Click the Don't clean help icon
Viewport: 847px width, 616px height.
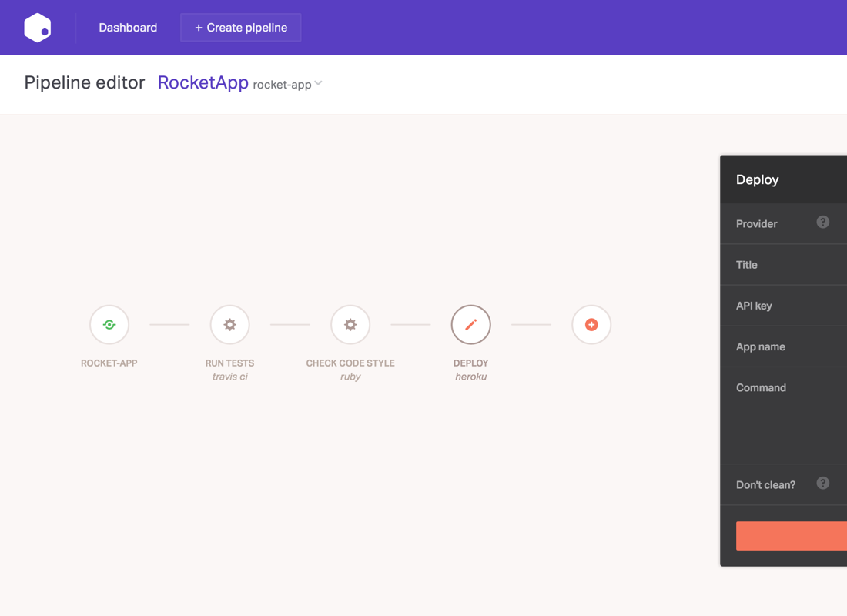tap(823, 484)
